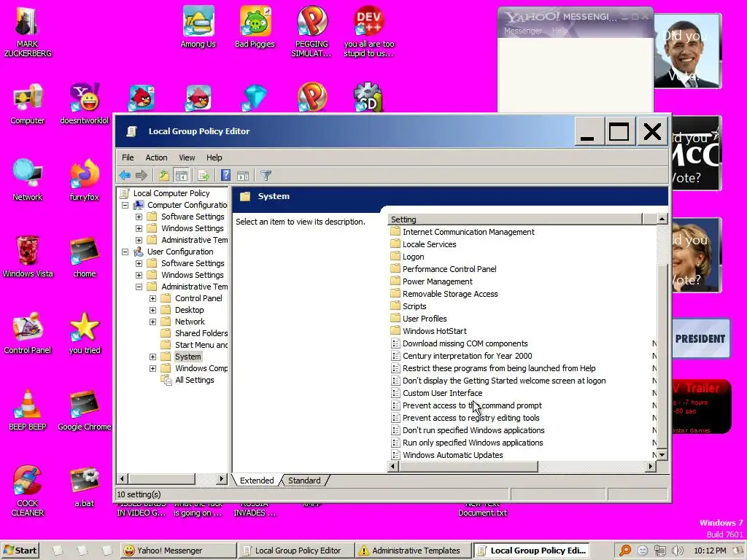Open the Google Chrome desktop icon
Screen dimensions: 747x560
click(85, 410)
